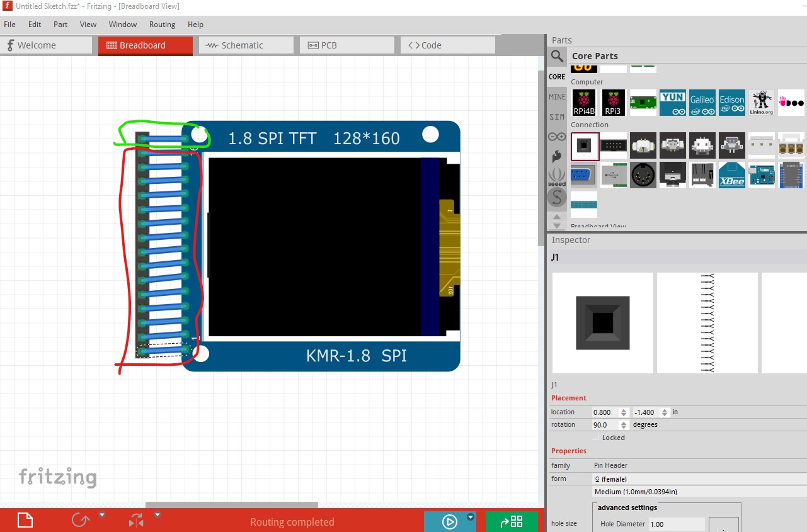The image size is (807, 532).
Task: Click the Flip icon in bottom toolbar
Action: pyautogui.click(x=137, y=521)
